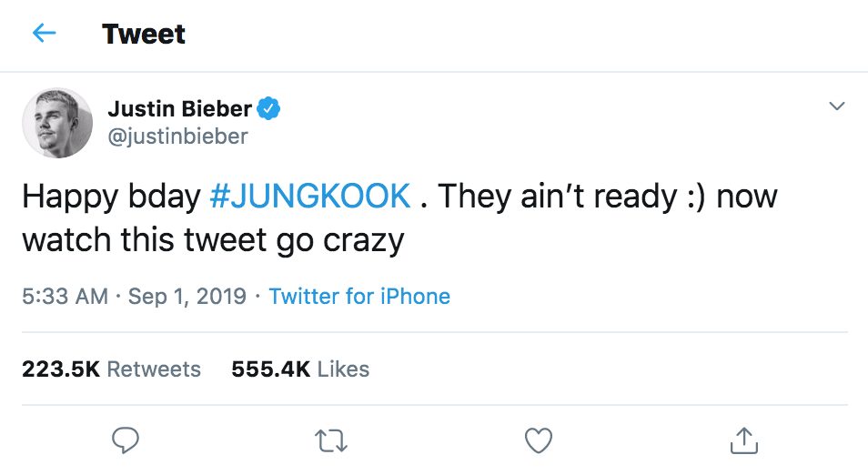Expand the tweet options chevron
The image size is (868, 475).
tap(836, 107)
